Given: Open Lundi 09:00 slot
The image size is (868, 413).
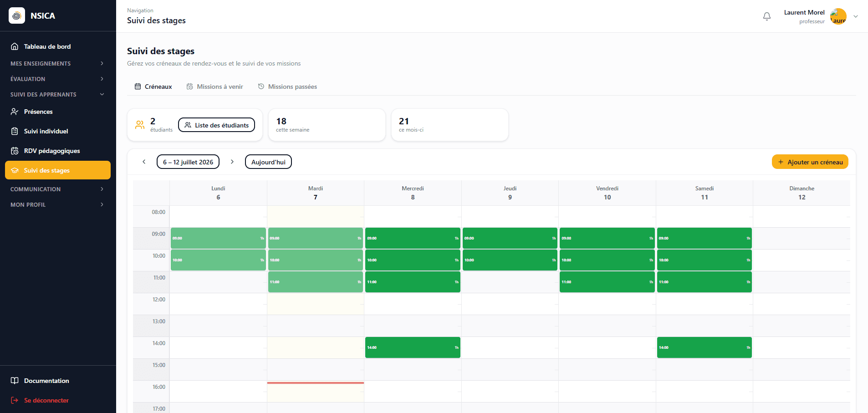Looking at the screenshot, I should click(x=218, y=238).
